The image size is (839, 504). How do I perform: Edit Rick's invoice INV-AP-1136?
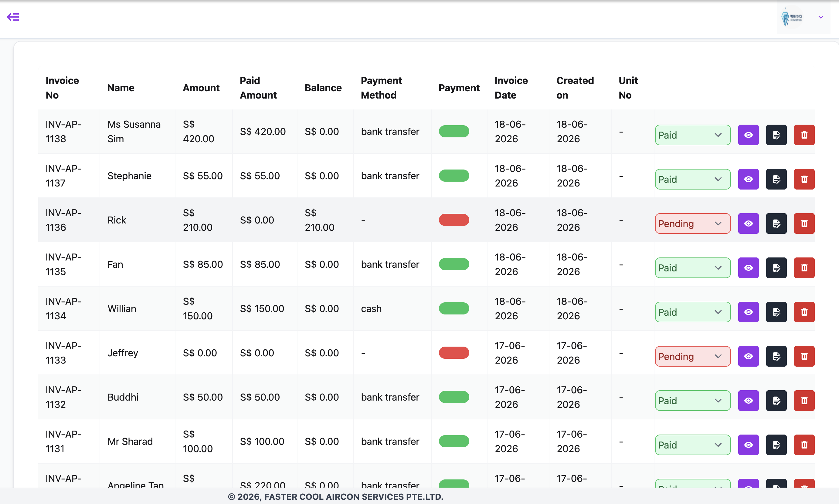pos(776,223)
